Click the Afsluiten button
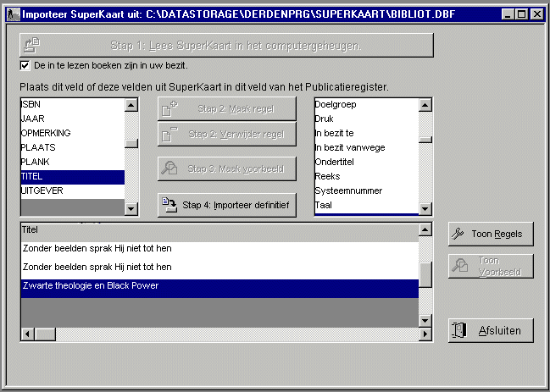 pyautogui.click(x=491, y=330)
